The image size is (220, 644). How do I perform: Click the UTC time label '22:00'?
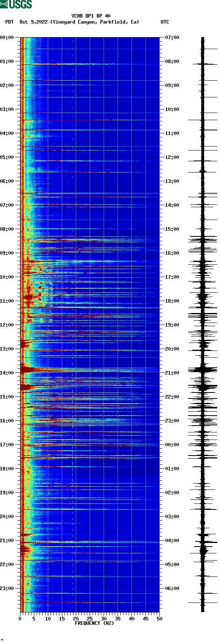coord(172,397)
